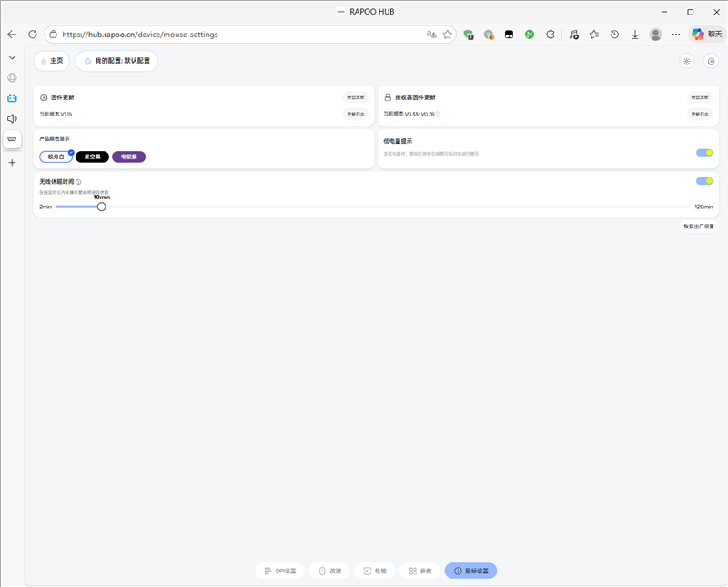Select 星空黑 black product color
The height and width of the screenshot is (587, 728).
(x=93, y=157)
